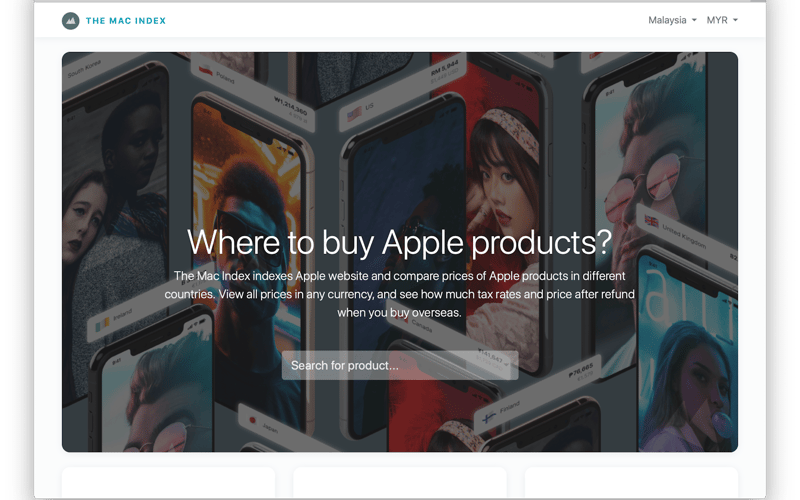Open The Mac Index home link

[x=126, y=21]
